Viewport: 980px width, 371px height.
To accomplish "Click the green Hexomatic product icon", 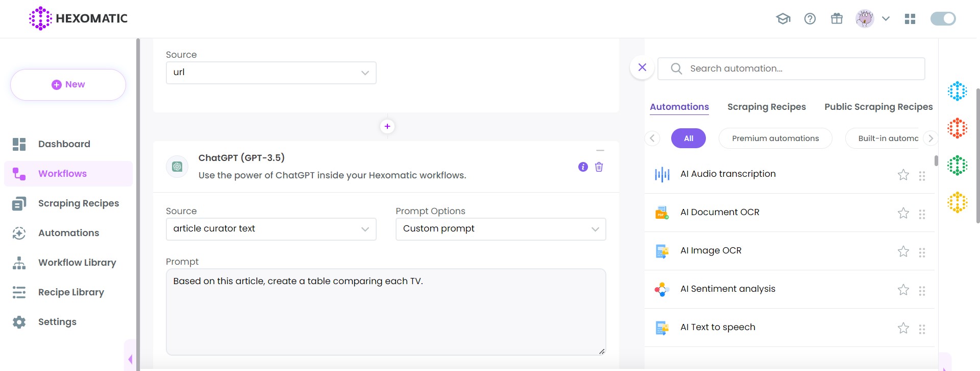I will (958, 166).
